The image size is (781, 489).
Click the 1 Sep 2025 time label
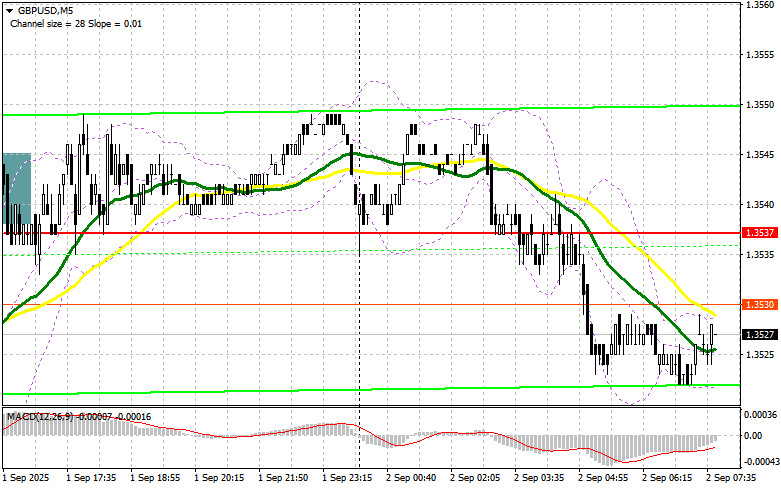(26, 478)
